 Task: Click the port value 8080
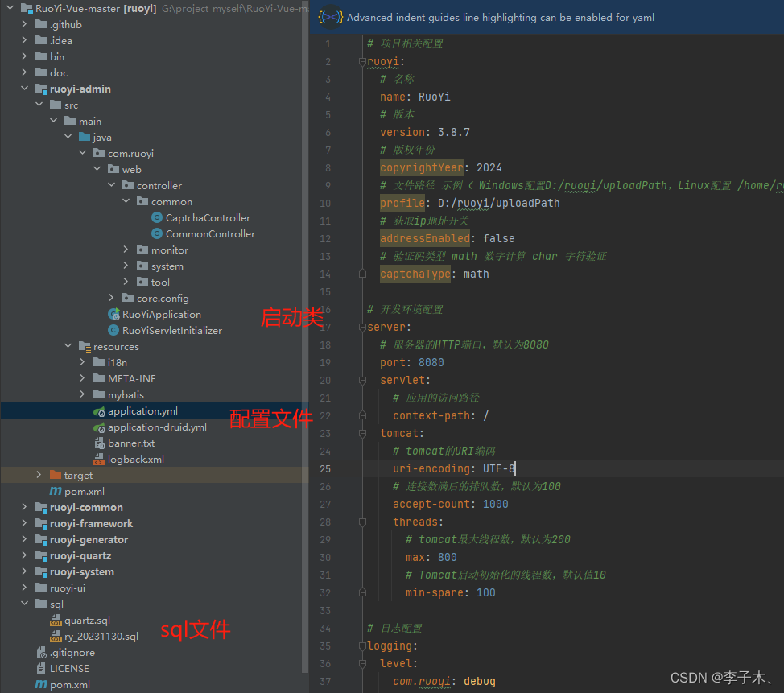[431, 362]
